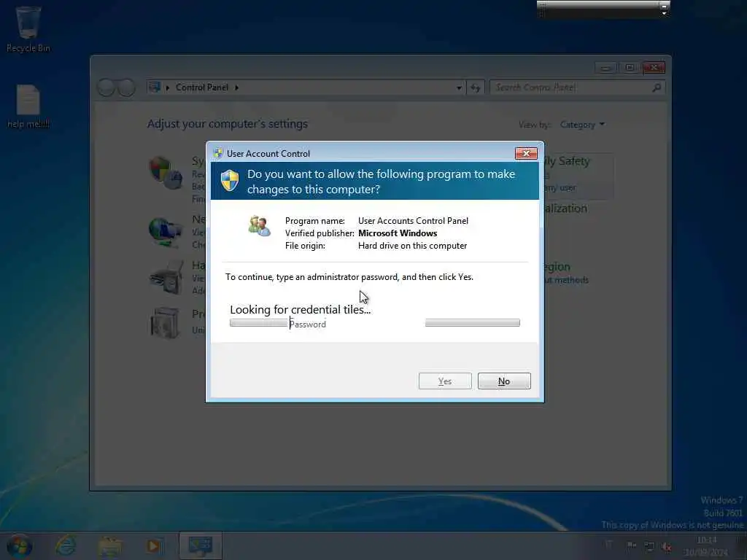Viewport: 747px width, 560px height.
Task: Open the 'View by: Category' dropdown
Action: [582, 125]
